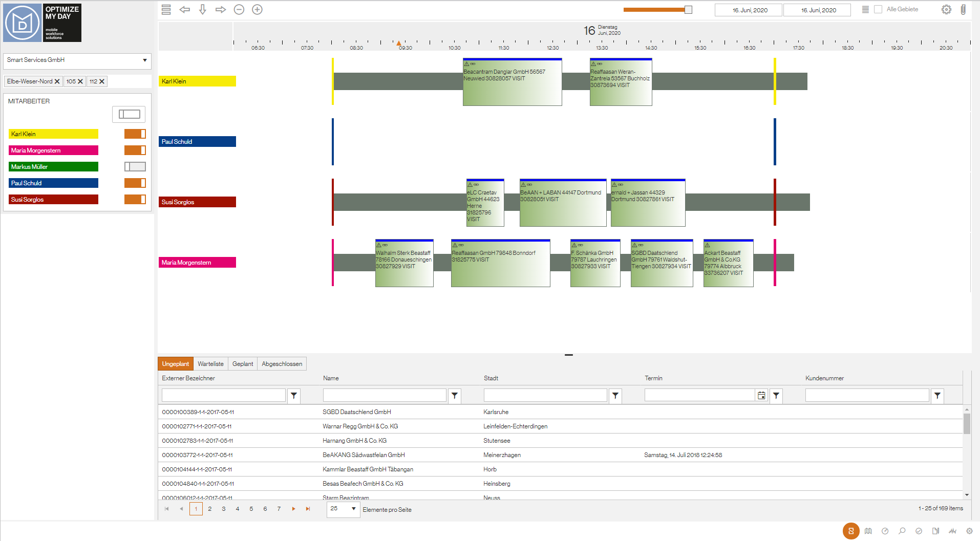Open the waveform analytics icon in bottom bar

pyautogui.click(x=952, y=531)
